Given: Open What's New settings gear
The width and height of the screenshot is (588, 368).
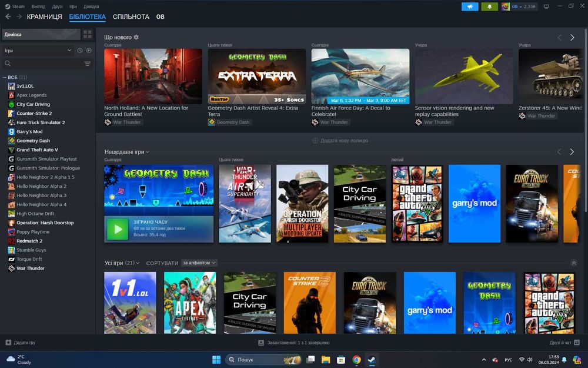Looking at the screenshot, I should pyautogui.click(x=136, y=37).
